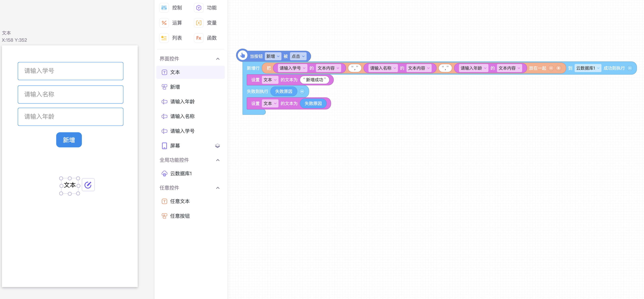Click the edit pencil icon beside 文本 widget

(88, 185)
